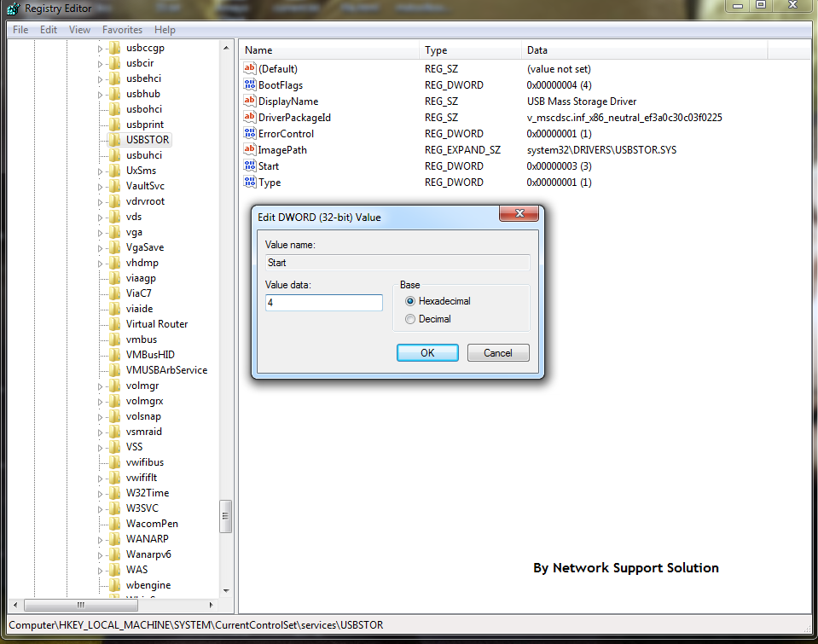Cancel the Edit DWORD dialog

[498, 352]
